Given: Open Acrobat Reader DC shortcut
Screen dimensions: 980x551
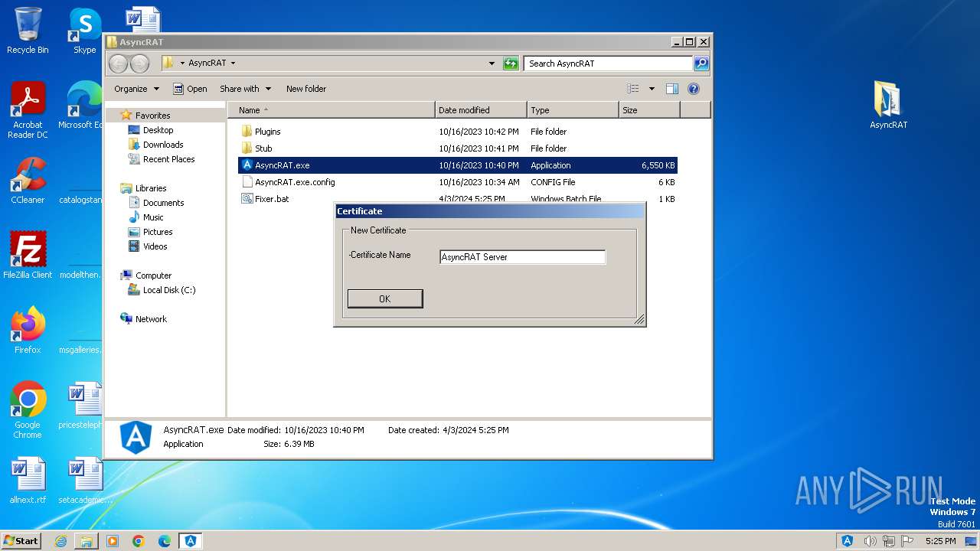Looking at the screenshot, I should [x=28, y=110].
